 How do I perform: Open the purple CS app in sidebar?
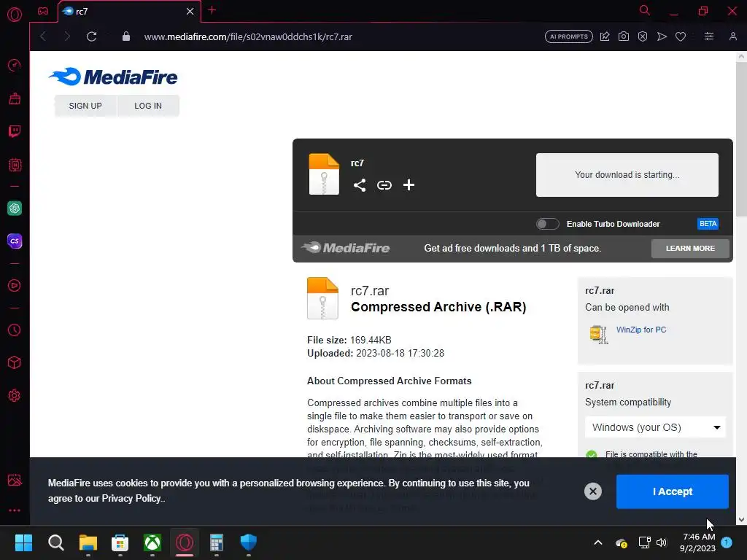pos(15,241)
